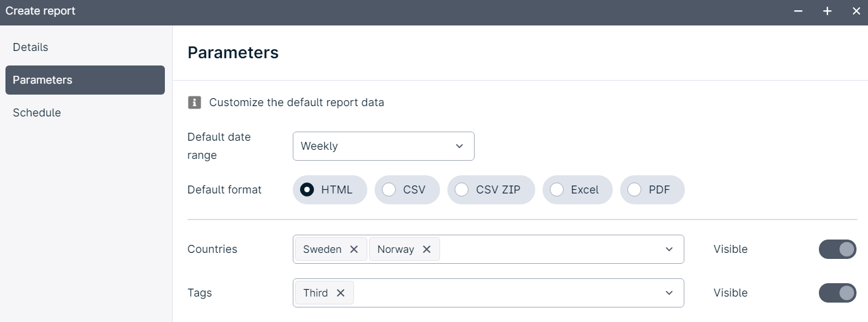Select Excel as default format

(578, 190)
